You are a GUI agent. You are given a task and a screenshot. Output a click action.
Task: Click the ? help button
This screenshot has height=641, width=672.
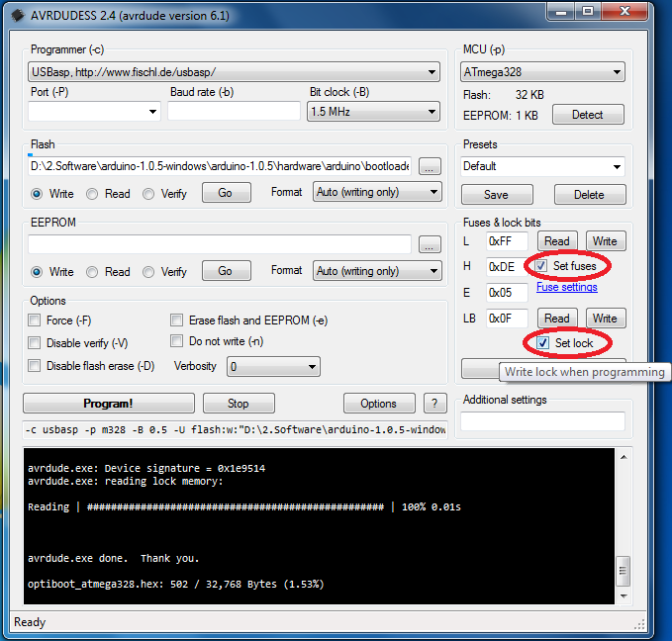(435, 404)
